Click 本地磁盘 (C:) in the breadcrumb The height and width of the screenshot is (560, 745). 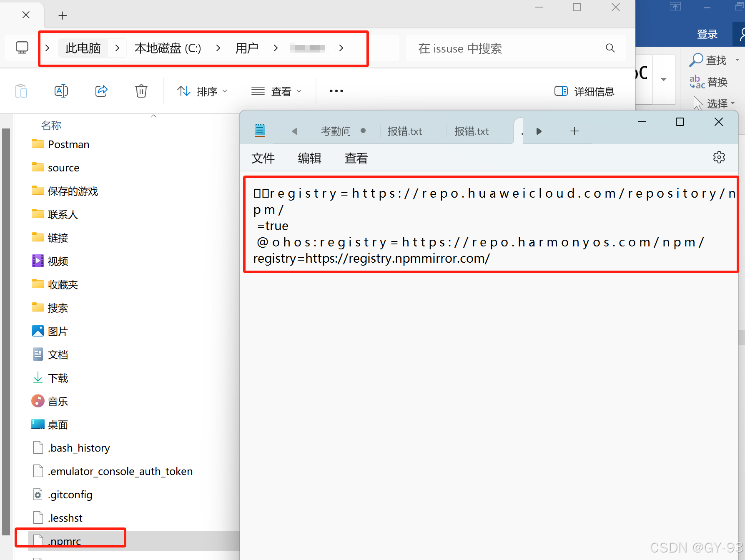168,48
